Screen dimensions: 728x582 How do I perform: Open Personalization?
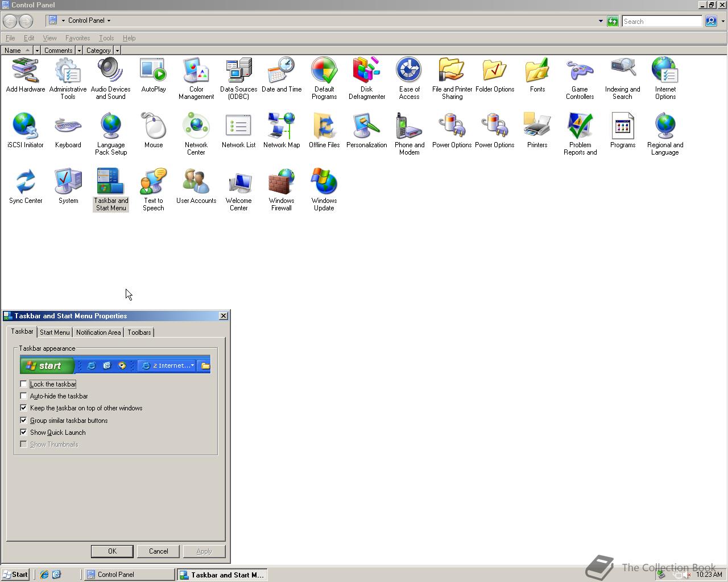(367, 131)
